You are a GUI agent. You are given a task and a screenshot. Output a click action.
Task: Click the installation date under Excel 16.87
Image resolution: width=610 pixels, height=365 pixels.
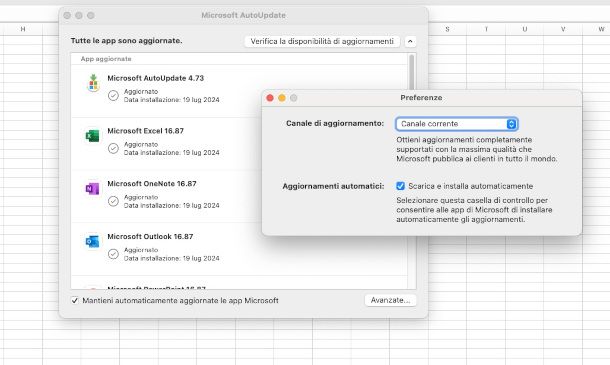coord(172,153)
